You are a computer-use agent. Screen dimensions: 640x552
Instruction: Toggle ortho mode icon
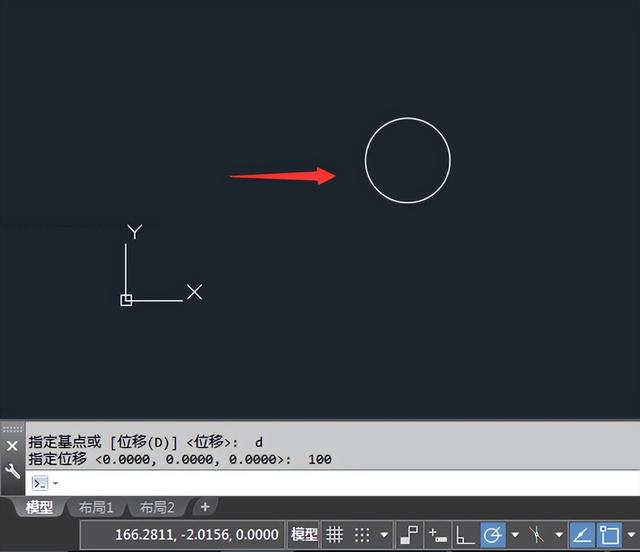[x=465, y=534]
